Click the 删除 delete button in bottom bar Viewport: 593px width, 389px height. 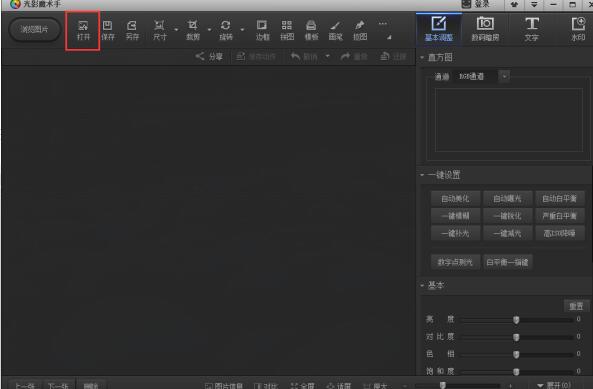click(91, 385)
